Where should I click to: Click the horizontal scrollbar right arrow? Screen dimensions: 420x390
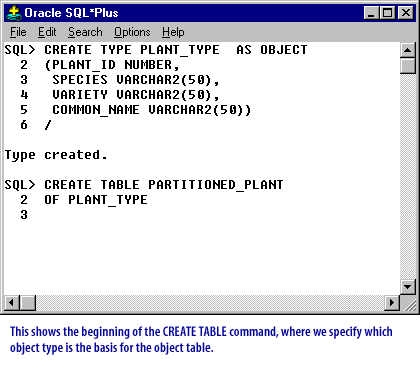392,303
